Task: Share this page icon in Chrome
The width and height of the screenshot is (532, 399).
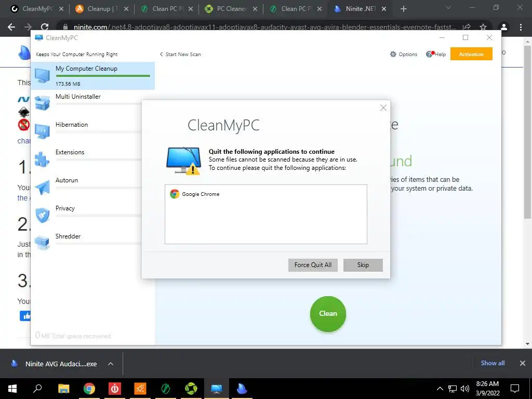Action: coord(467,27)
